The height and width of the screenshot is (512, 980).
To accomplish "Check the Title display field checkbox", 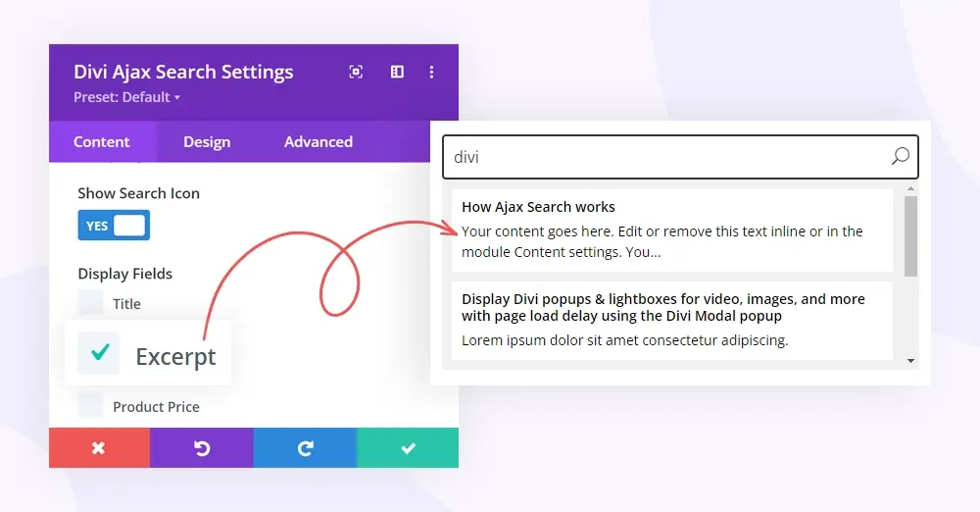I will [x=91, y=303].
